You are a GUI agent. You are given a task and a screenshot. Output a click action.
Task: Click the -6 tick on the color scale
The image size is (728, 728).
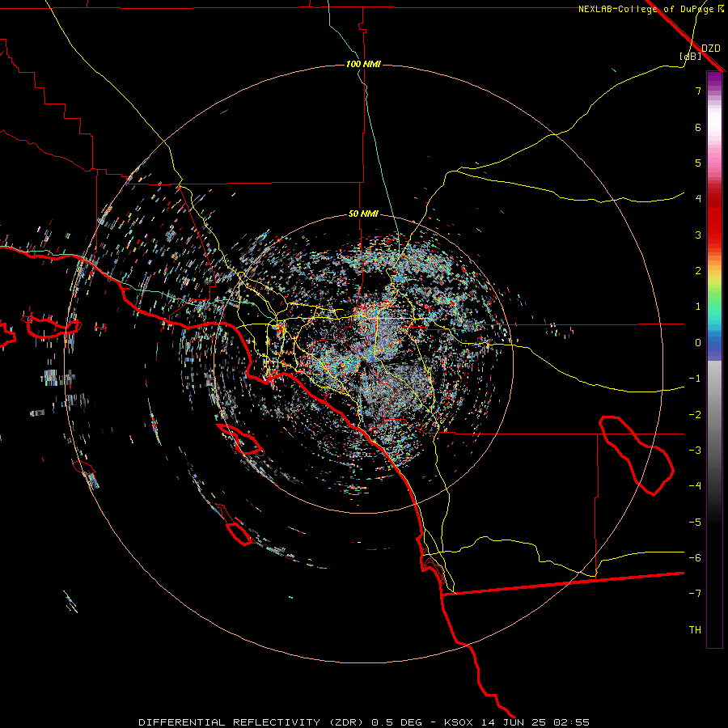[x=695, y=558]
